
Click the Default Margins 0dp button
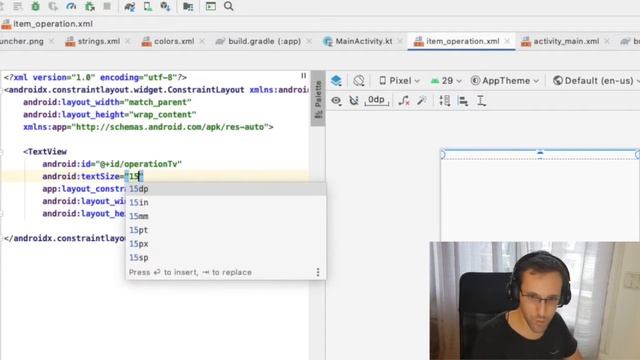tap(376, 100)
